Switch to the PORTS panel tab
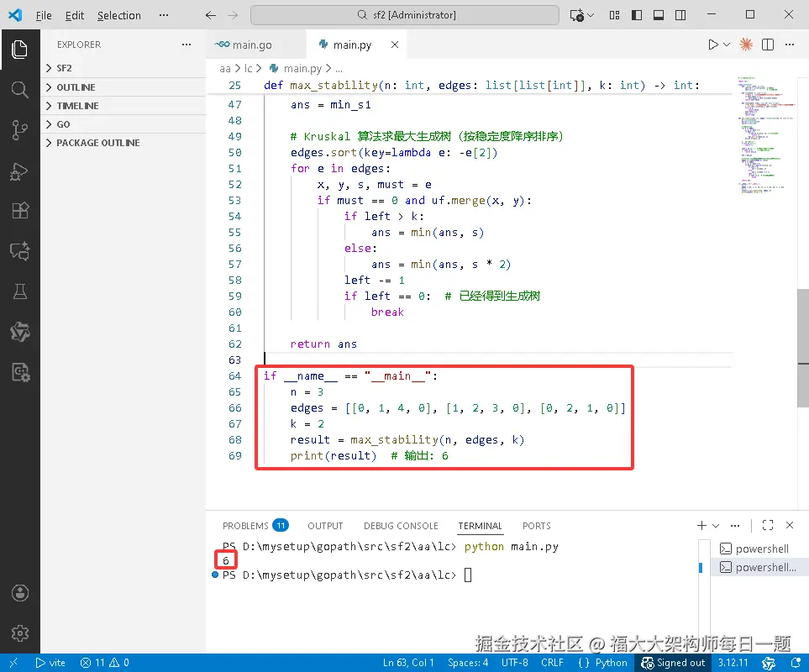Image resolution: width=809 pixels, height=672 pixels. pyautogui.click(x=537, y=526)
